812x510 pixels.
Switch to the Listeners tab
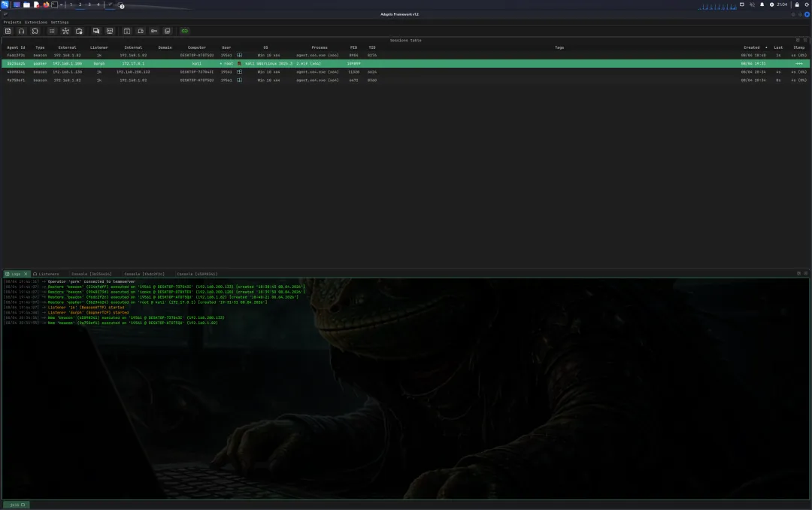coord(46,274)
